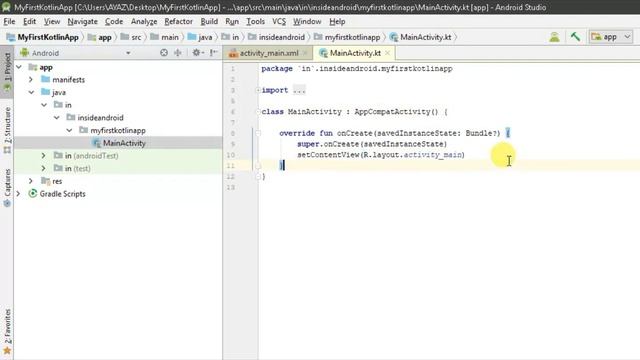Open the Edit menu

[29, 22]
